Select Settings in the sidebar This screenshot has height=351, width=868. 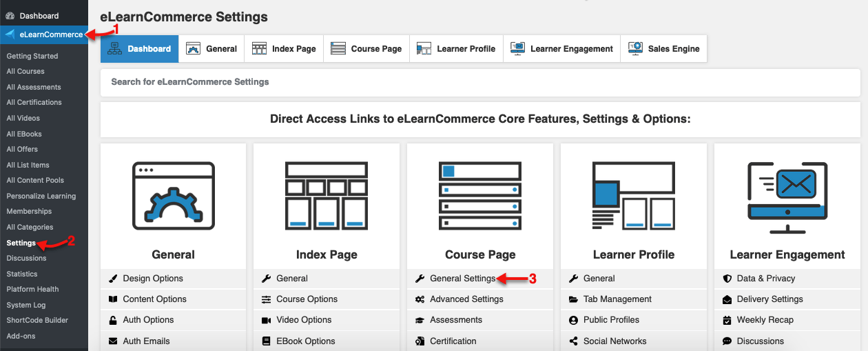click(x=21, y=243)
